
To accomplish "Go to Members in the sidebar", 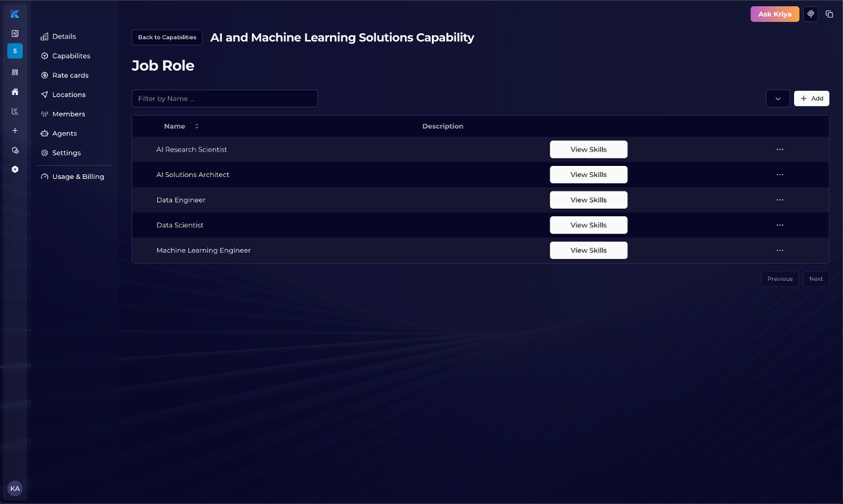I will pyautogui.click(x=68, y=114).
